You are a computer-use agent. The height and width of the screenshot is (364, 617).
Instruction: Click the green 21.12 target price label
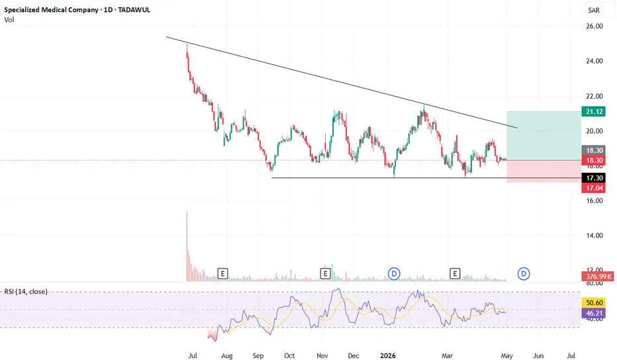(594, 112)
